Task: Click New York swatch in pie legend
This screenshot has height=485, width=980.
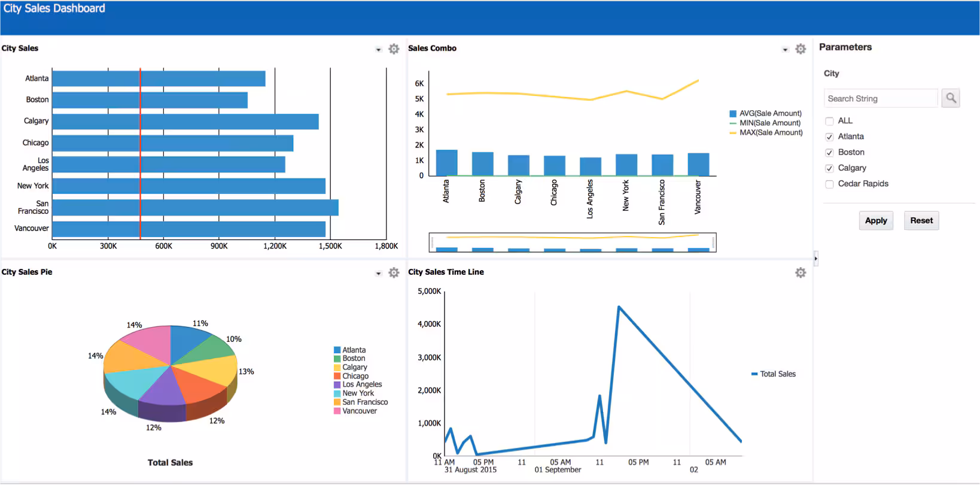Action: pyautogui.click(x=337, y=393)
